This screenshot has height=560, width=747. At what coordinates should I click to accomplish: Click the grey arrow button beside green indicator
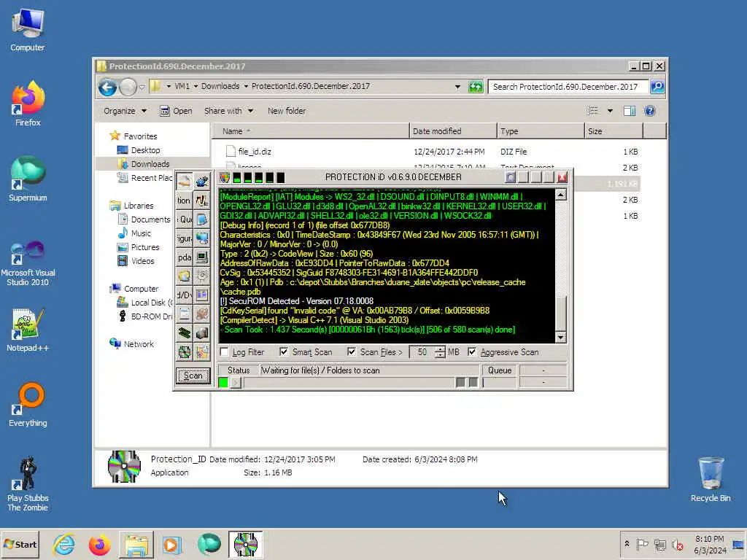pyautogui.click(x=236, y=382)
